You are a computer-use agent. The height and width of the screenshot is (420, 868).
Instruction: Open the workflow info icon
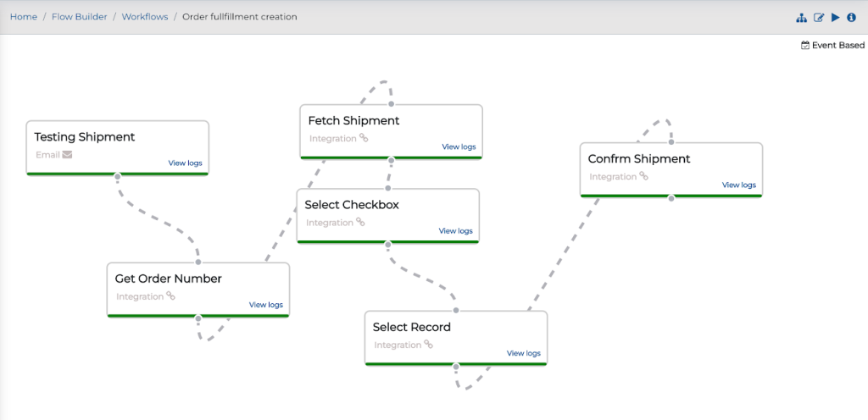point(851,18)
